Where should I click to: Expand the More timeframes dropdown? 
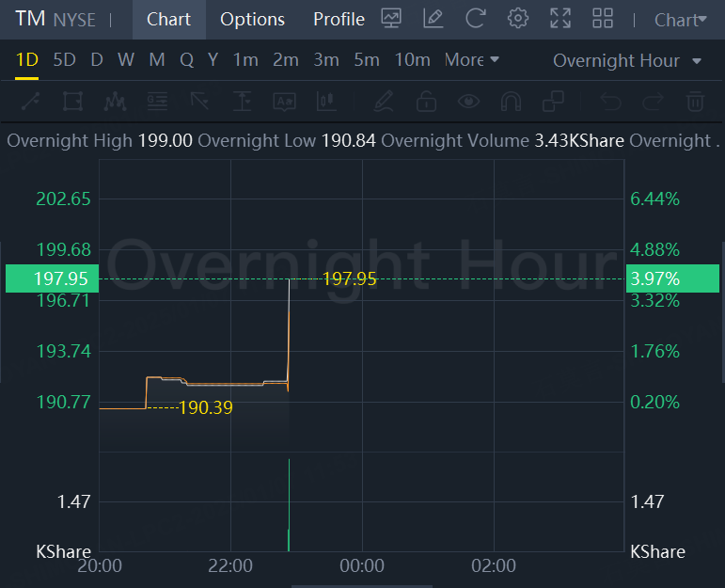[x=472, y=59]
